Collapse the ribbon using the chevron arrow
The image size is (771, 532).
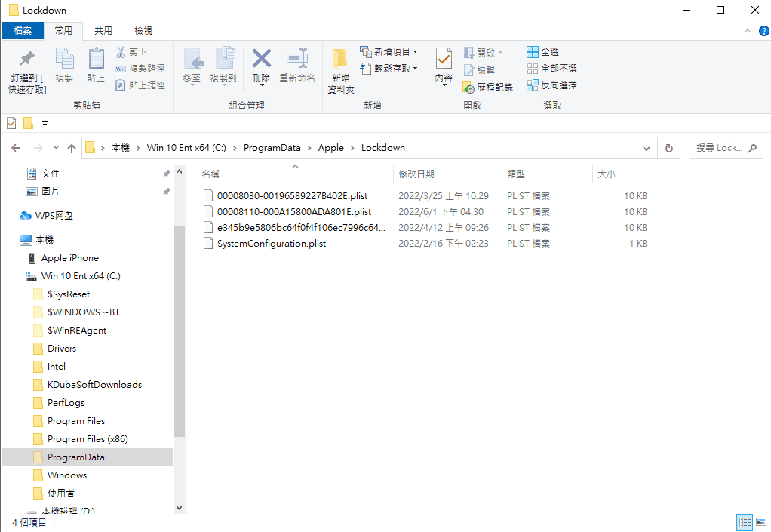click(x=747, y=31)
